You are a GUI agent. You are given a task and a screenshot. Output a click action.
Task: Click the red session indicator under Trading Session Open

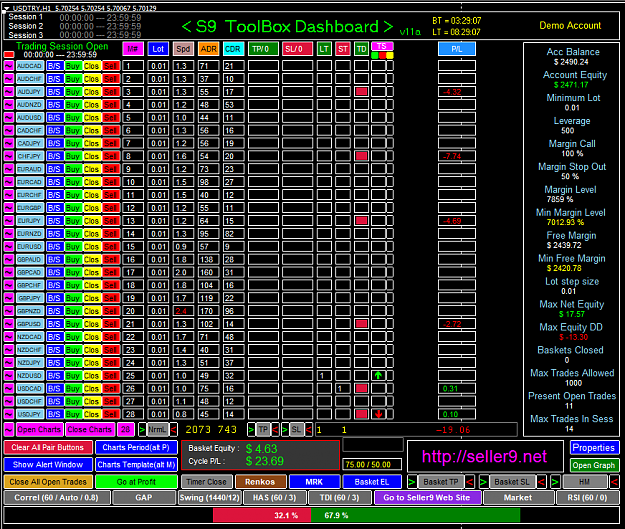point(9,55)
